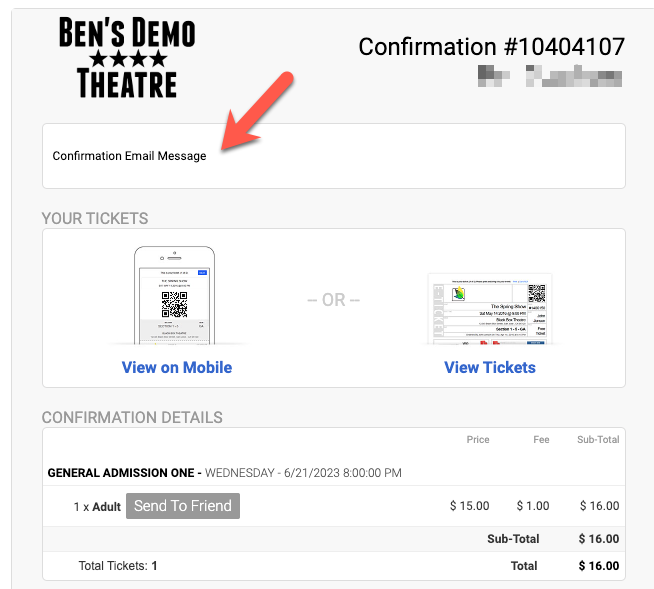Click the Total Tickets: 1 label

[x=118, y=566]
